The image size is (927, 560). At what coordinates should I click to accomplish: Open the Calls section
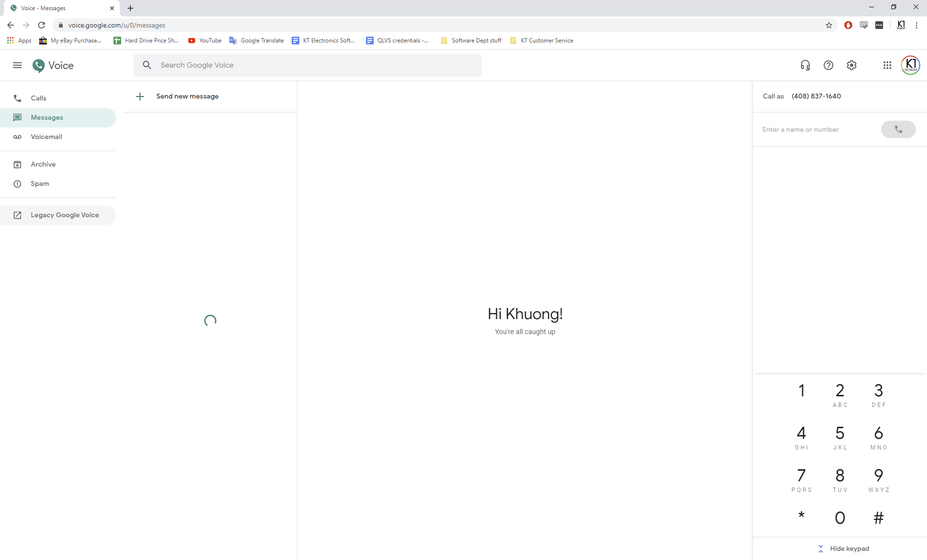[x=39, y=98]
